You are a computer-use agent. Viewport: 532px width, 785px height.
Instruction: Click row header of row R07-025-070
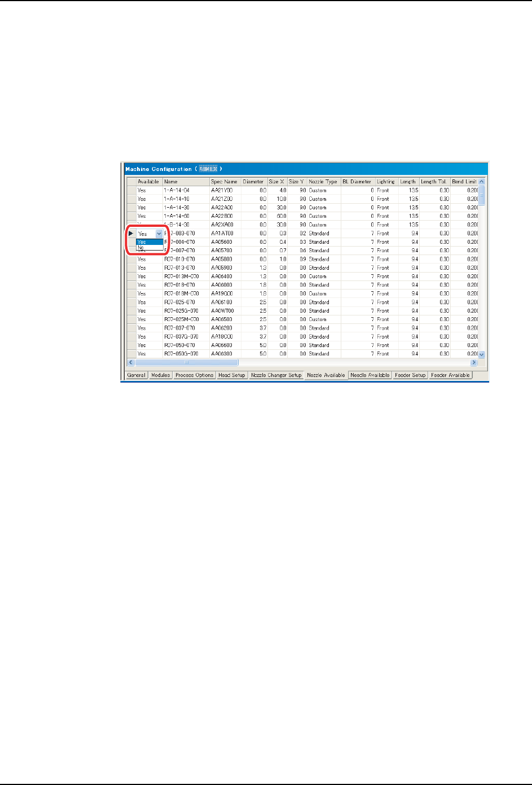click(131, 302)
